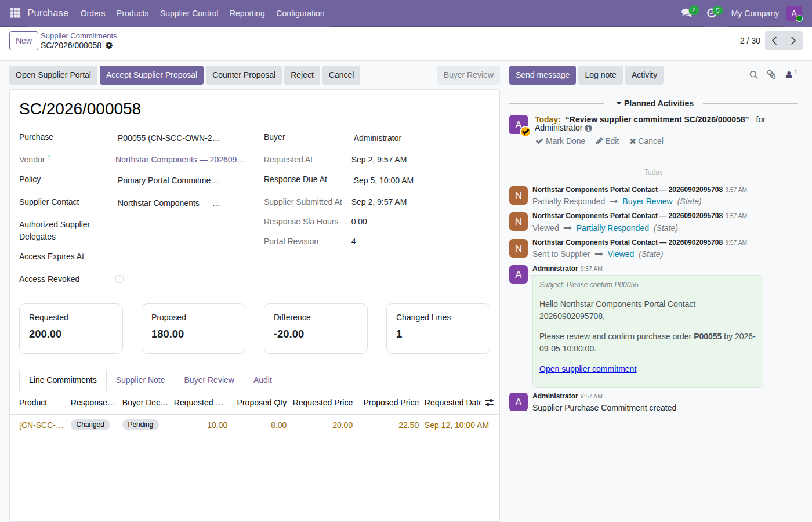Open the Reporting menu
The image size is (812, 522).
(247, 13)
